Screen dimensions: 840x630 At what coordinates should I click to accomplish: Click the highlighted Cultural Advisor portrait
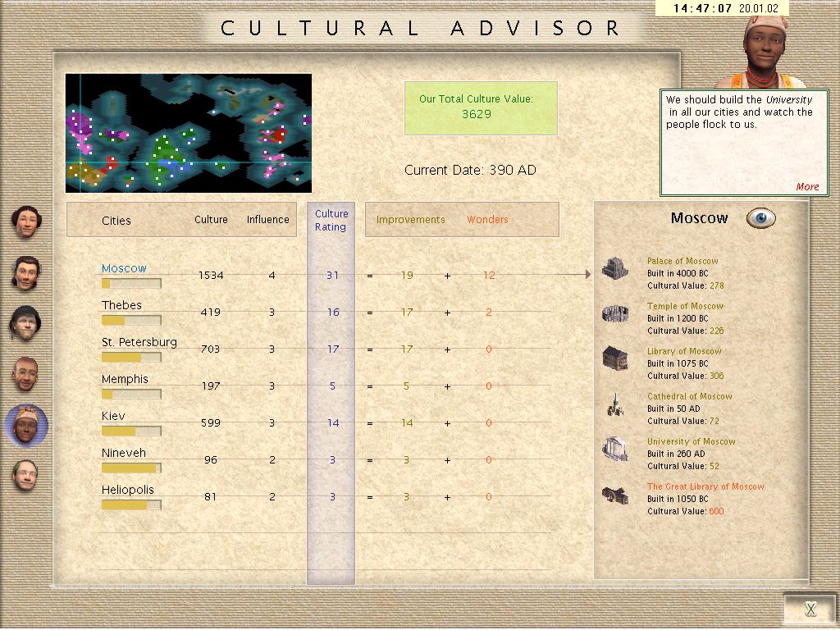tap(26, 425)
